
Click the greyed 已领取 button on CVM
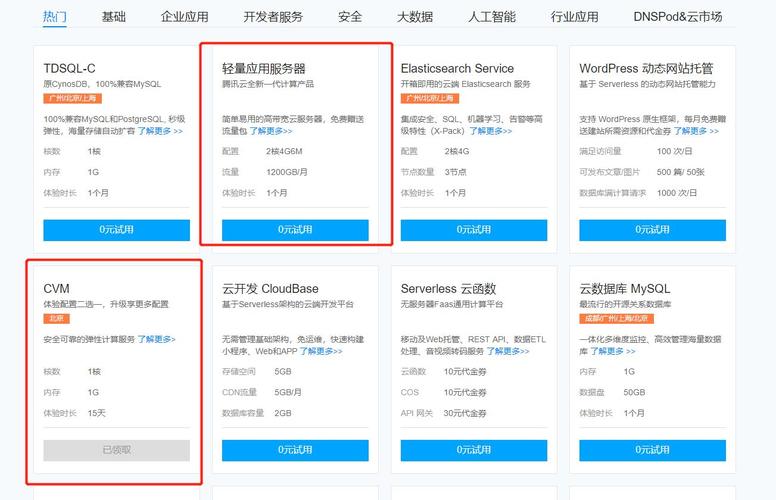[x=116, y=450]
